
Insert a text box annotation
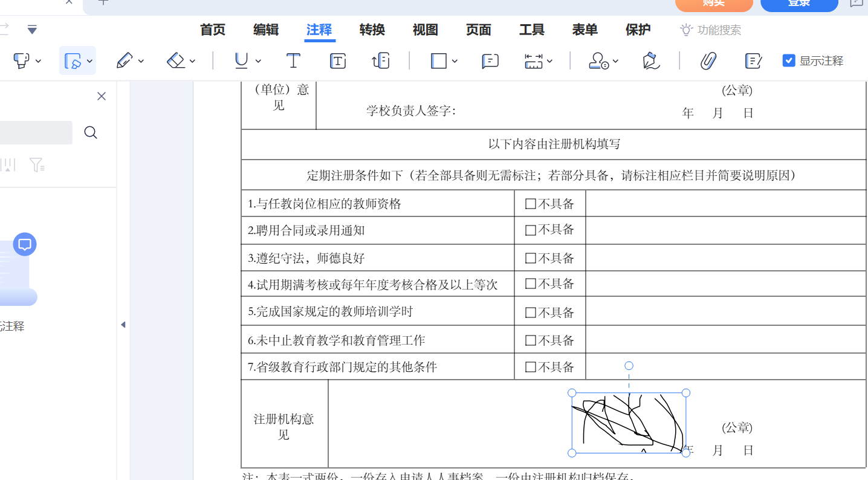pos(337,60)
